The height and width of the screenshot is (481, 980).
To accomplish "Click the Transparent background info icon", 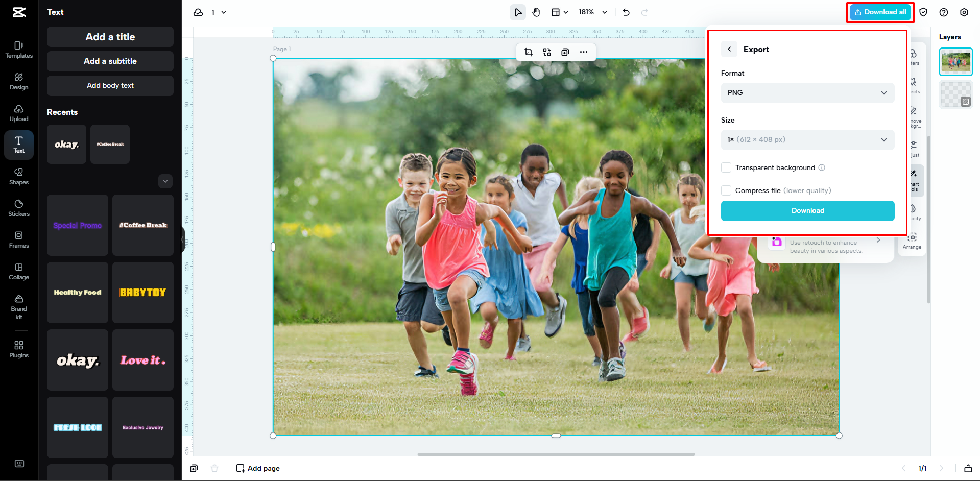I will [822, 167].
